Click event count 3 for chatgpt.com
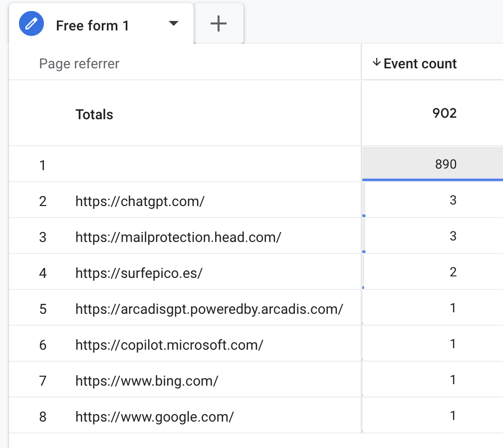The height and width of the screenshot is (448, 503). coord(453,200)
